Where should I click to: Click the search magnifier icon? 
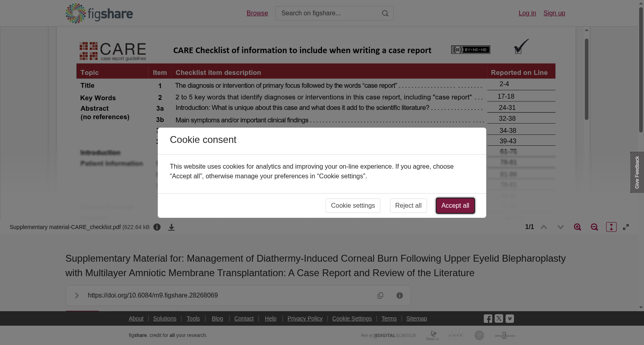385,13
